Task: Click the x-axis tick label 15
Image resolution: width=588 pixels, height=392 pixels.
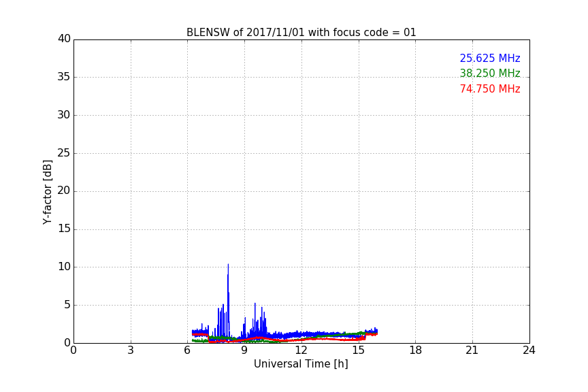Action: 358,350
